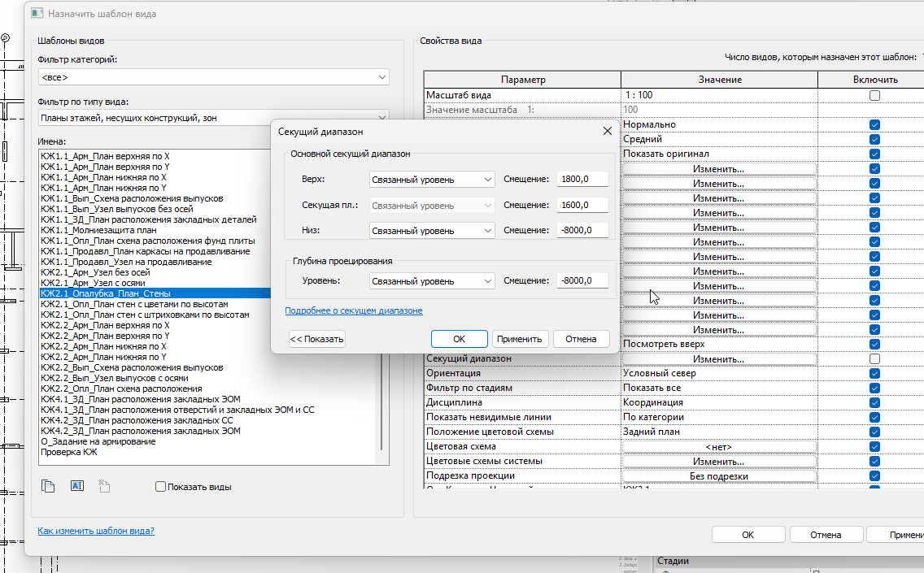This screenshot has width=924, height=573.
Task: Confirm the Секущий диапазон dialog with OK
Action: (459, 339)
